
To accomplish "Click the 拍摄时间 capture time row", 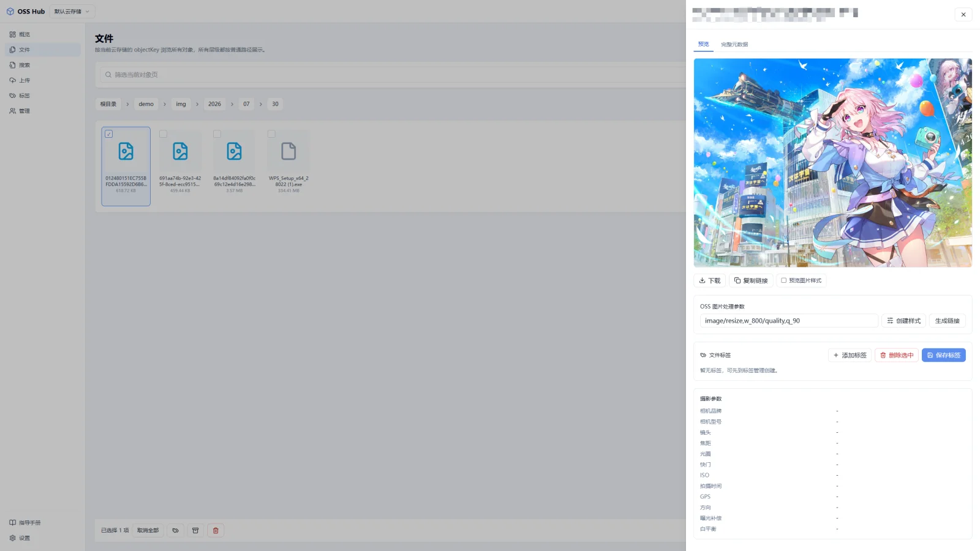I will point(832,486).
